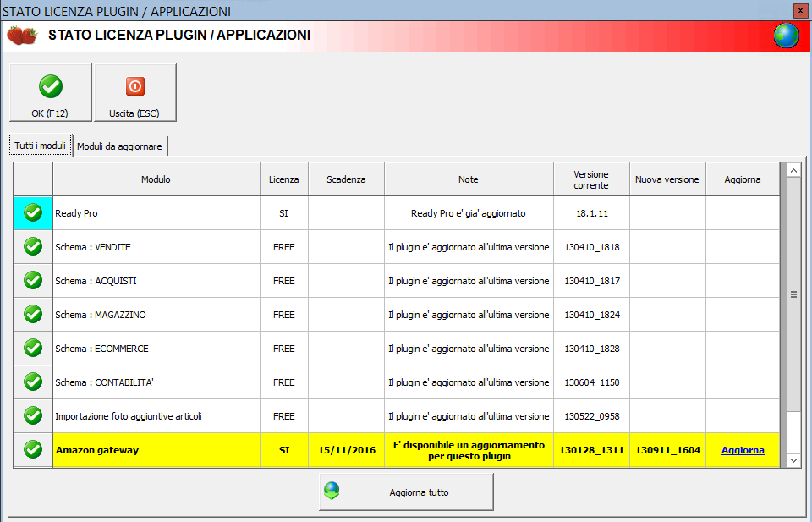Click the vertical scrollbar thumb of the module table
The height and width of the screenshot is (522, 812).
pyautogui.click(x=793, y=294)
